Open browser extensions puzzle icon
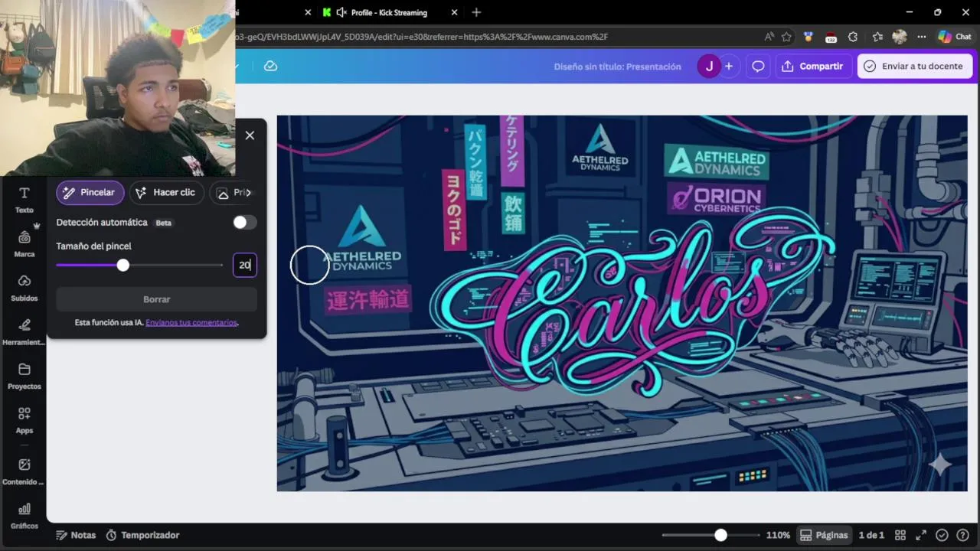The width and height of the screenshot is (980, 551). pos(853,36)
